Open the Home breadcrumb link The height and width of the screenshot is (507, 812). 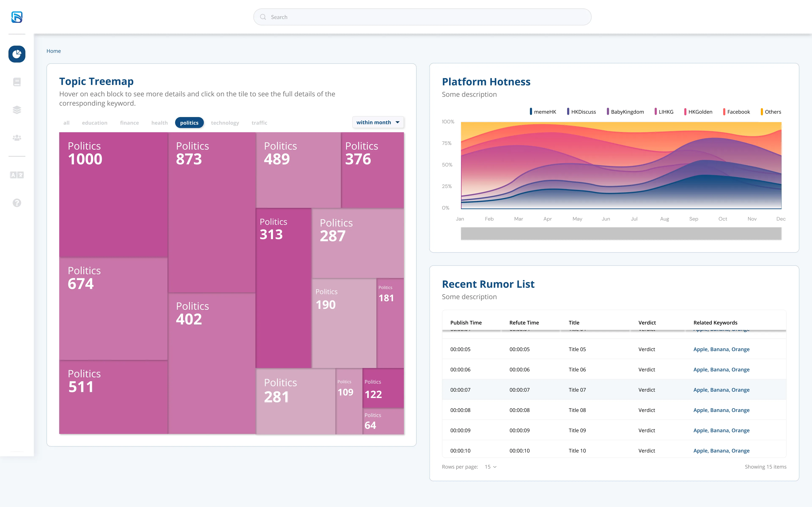[54, 51]
